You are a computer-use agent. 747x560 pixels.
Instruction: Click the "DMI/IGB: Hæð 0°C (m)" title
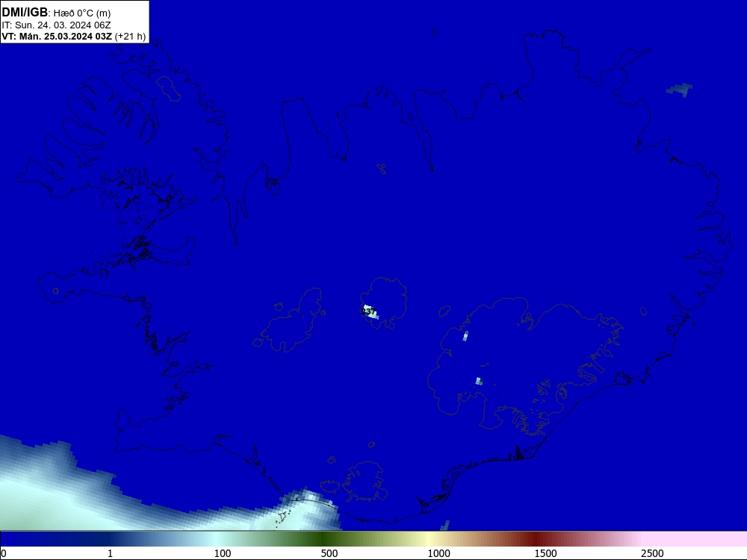click(x=56, y=13)
